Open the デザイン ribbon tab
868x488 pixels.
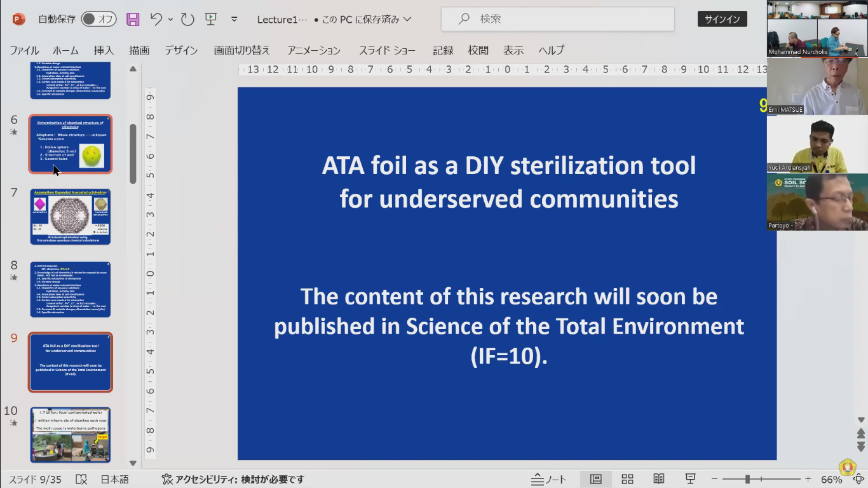(181, 50)
